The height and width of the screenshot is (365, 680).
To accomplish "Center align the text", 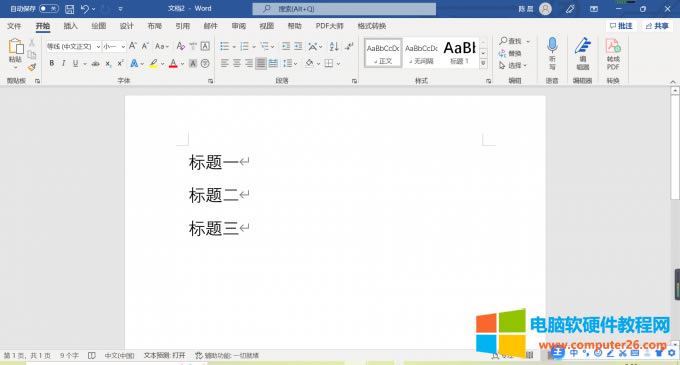I will tap(237, 64).
